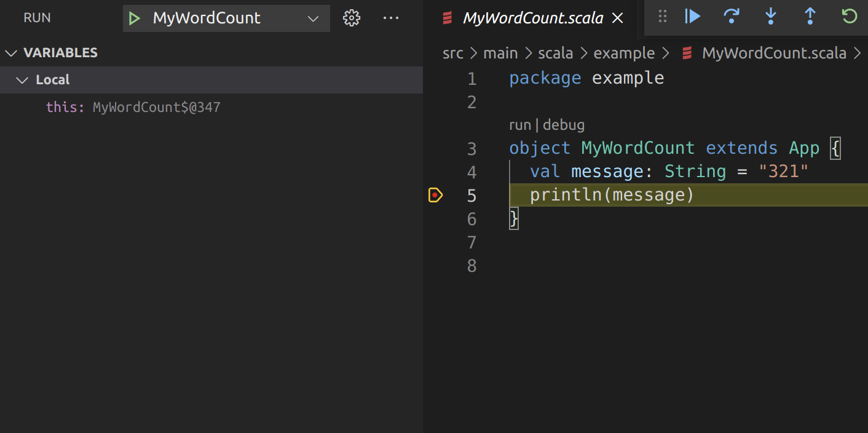Step over the current line

[732, 17]
